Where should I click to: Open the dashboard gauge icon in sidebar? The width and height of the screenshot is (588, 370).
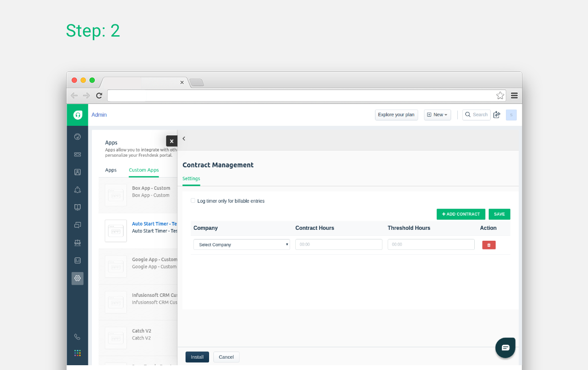tap(78, 137)
